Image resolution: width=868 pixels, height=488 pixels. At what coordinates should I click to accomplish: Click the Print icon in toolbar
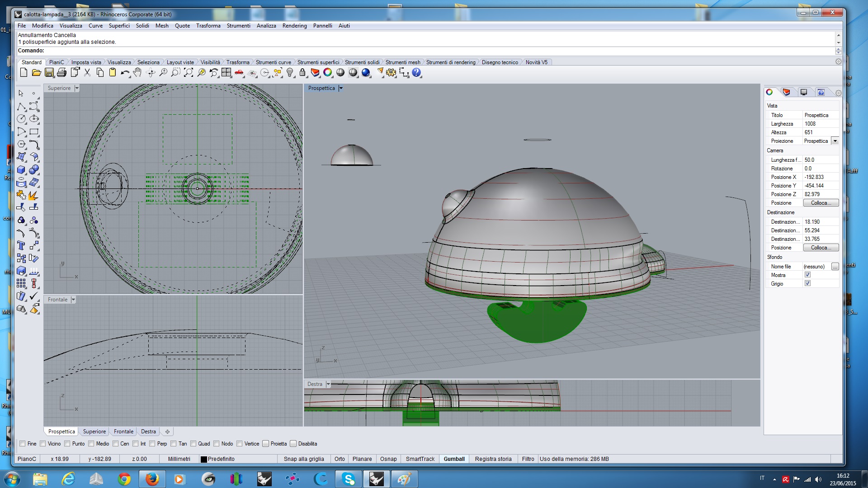click(x=62, y=73)
